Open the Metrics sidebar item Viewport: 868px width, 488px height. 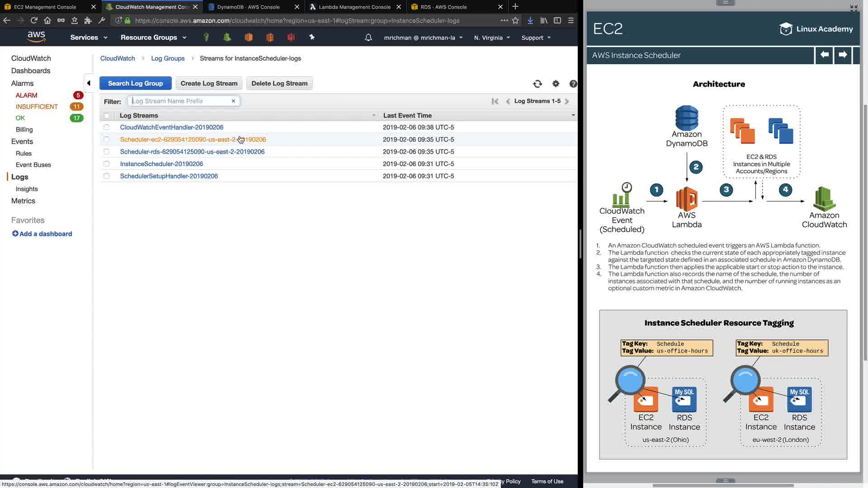click(x=23, y=201)
